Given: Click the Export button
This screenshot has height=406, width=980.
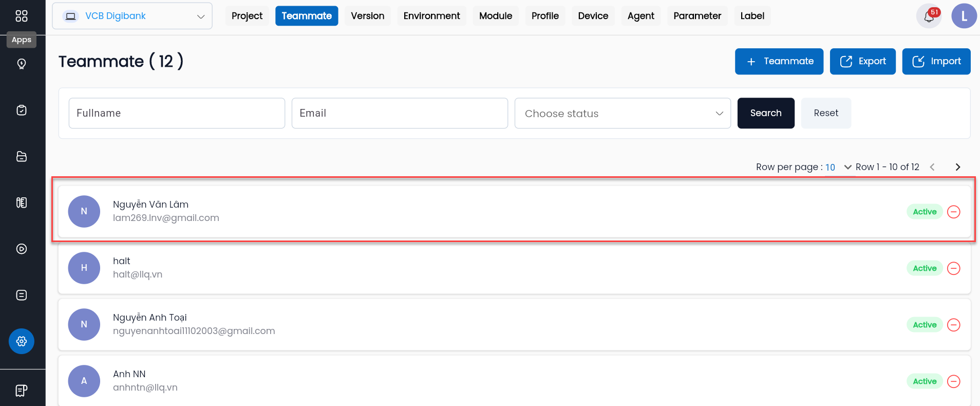Looking at the screenshot, I should 863,62.
